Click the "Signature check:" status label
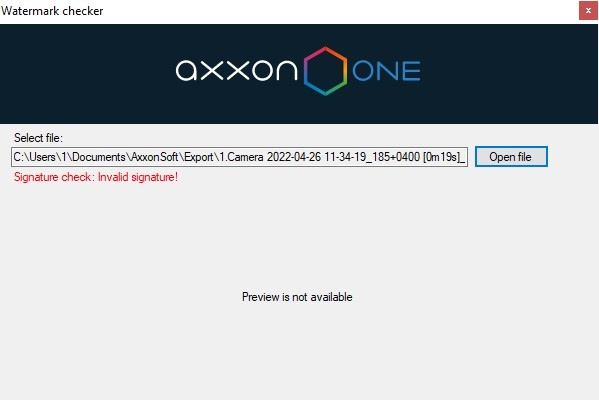599x400 pixels. (54, 177)
